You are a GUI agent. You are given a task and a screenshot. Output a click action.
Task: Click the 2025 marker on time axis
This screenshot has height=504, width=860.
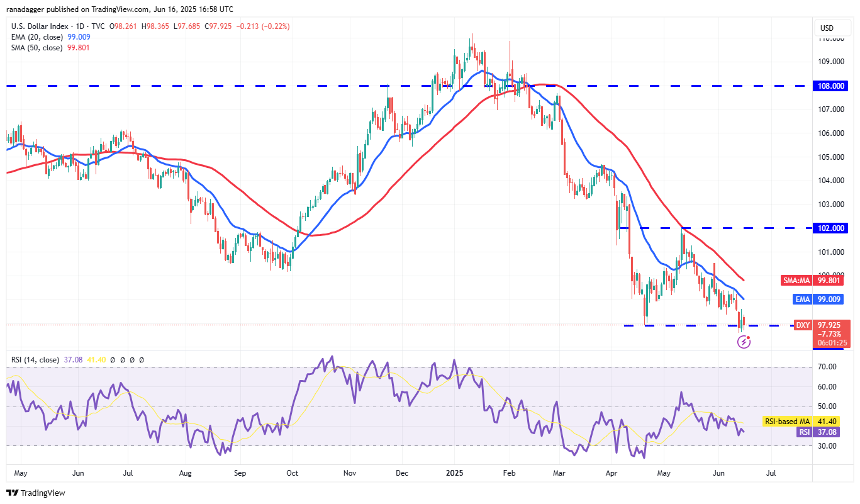coord(454,471)
